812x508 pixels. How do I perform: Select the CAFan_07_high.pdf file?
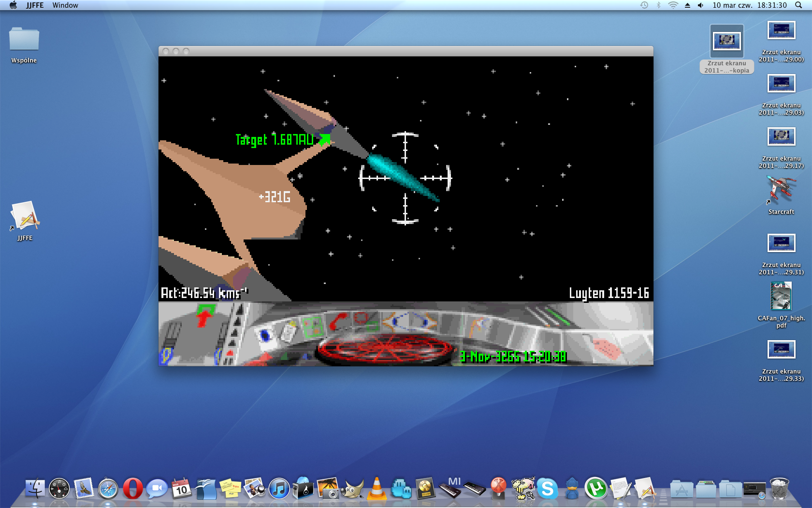click(x=781, y=305)
